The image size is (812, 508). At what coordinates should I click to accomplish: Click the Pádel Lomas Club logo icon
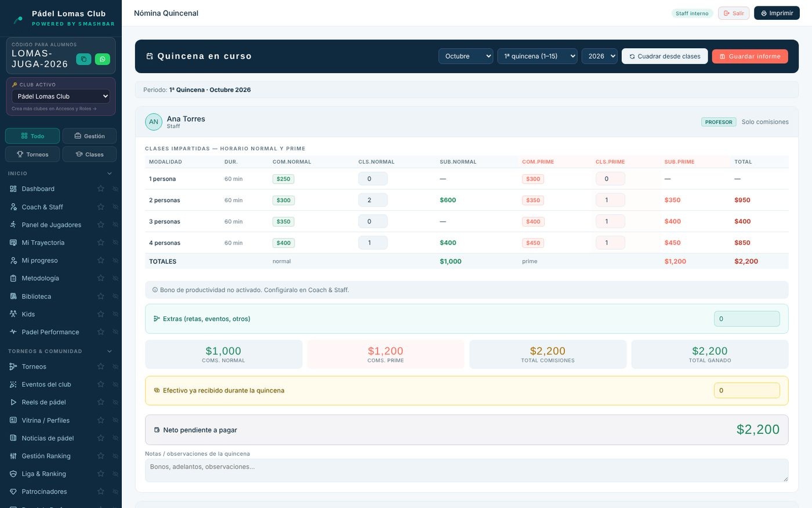point(19,19)
